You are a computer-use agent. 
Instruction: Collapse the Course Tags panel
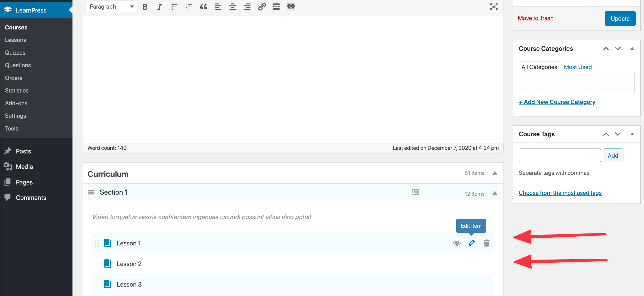632,134
